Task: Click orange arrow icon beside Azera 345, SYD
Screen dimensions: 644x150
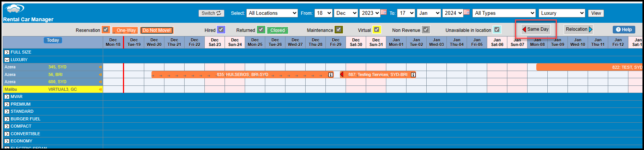Action: [x=100, y=67]
